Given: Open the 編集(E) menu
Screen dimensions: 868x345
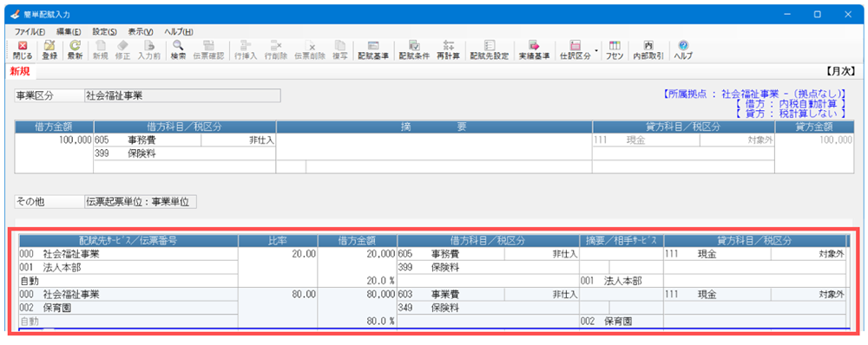Looking at the screenshot, I should click(69, 31).
